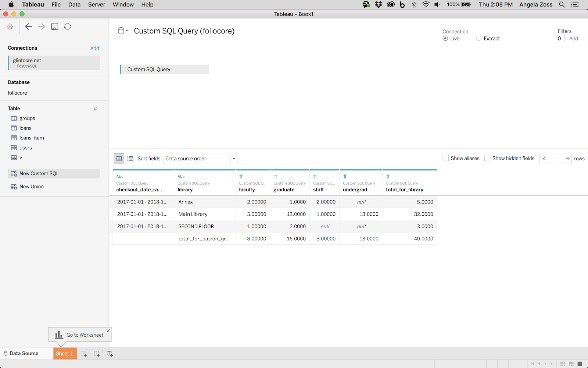Viewport: 588px width, 368px height.
Task: Enable Show hidden fields checkbox
Action: [x=487, y=158]
